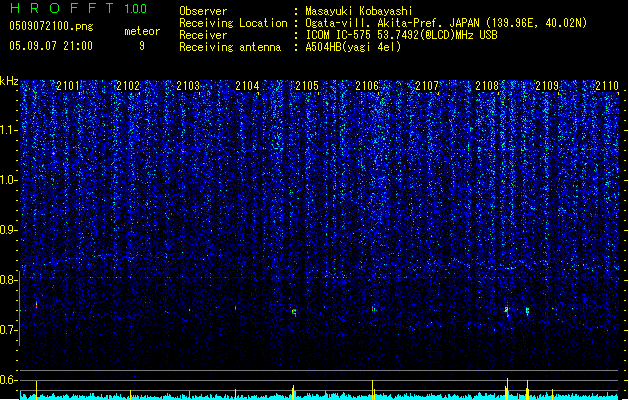Click the tallest yellow signal spike after 2108

[x=507, y=388]
